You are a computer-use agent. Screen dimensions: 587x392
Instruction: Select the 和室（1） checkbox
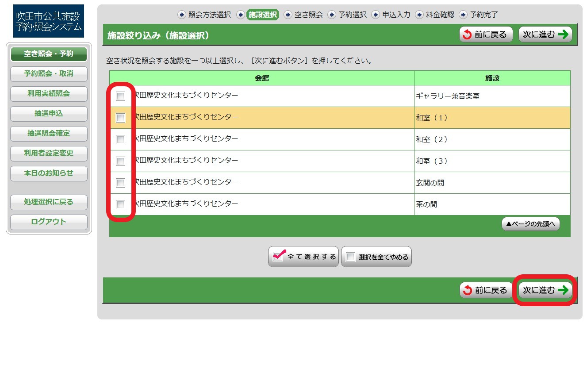[120, 118]
